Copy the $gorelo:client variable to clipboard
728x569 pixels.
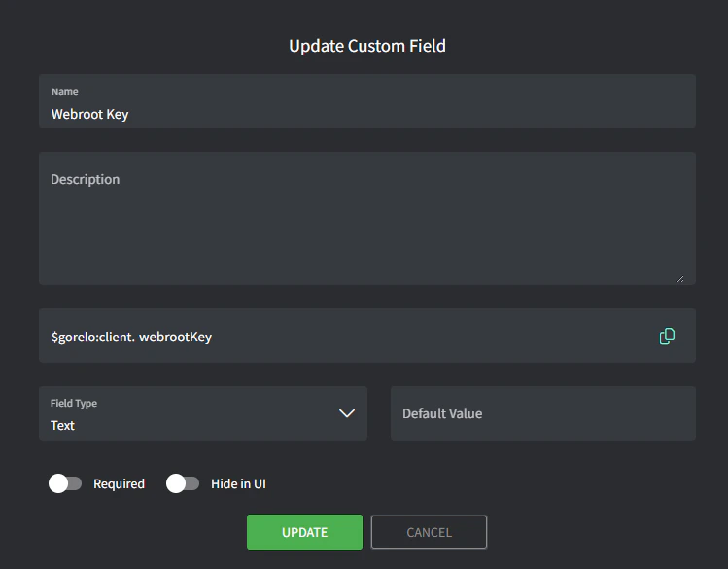click(x=667, y=337)
